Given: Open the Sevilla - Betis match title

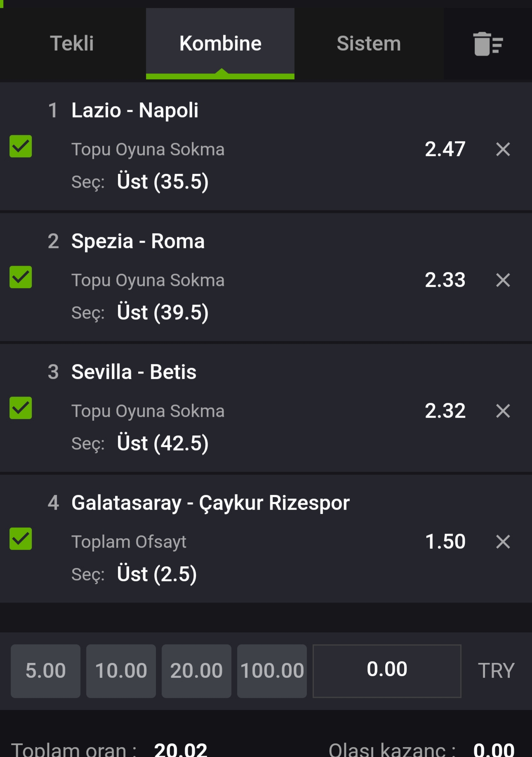Looking at the screenshot, I should (x=134, y=372).
